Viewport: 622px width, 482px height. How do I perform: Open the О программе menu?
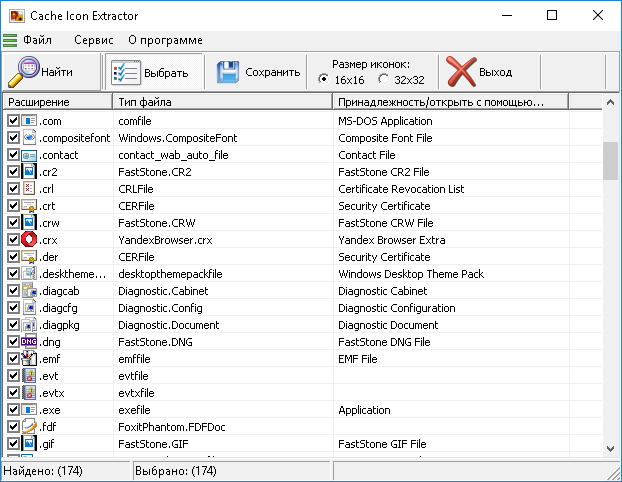165,40
